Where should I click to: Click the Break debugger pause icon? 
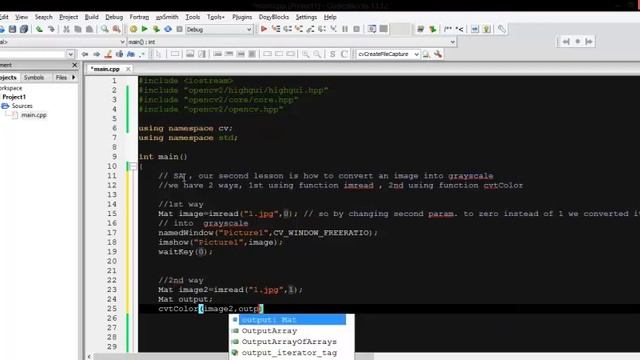coord(345,29)
